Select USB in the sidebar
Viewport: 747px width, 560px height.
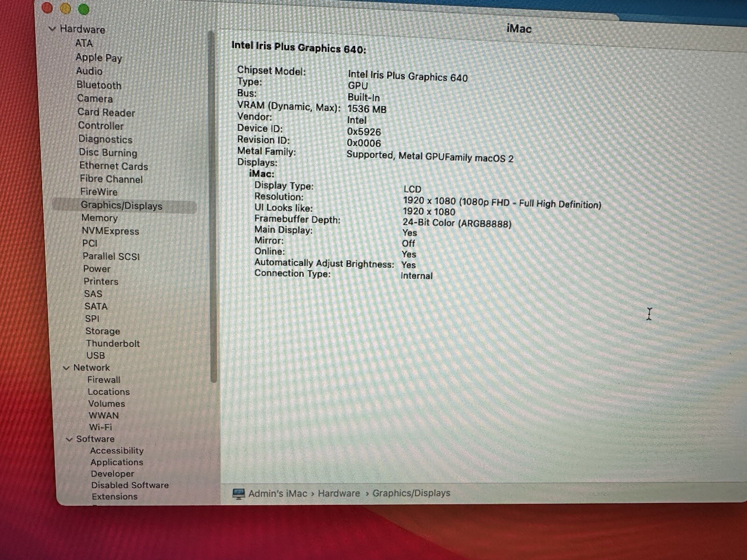96,356
